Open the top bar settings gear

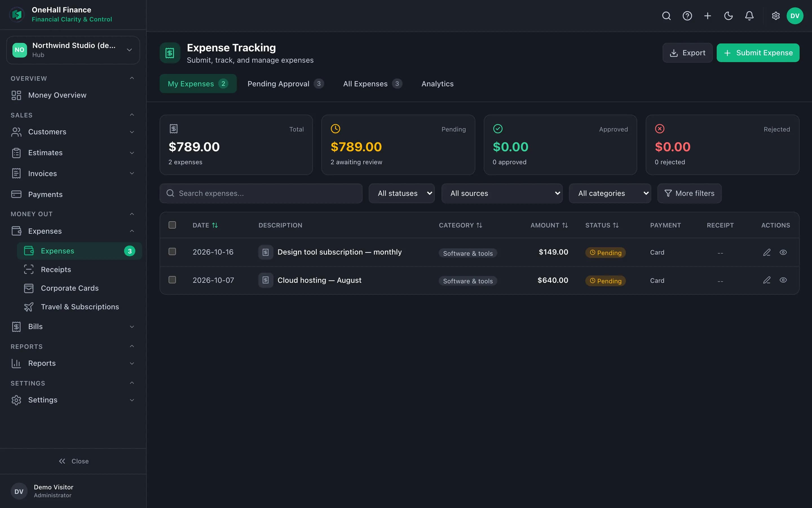776,16
